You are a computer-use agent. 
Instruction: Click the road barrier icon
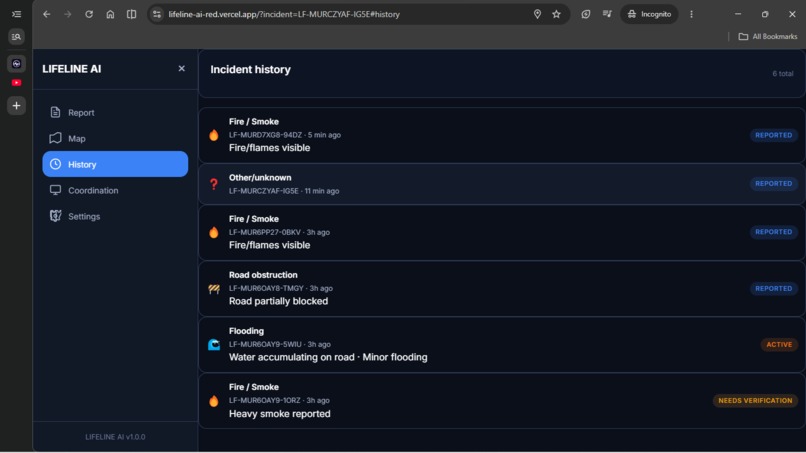click(214, 289)
